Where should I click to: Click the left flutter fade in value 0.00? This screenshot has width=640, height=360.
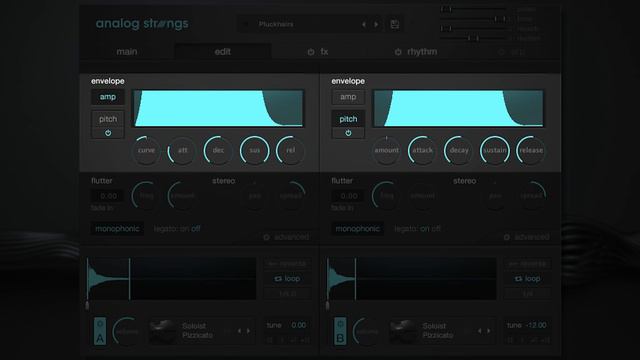108,196
